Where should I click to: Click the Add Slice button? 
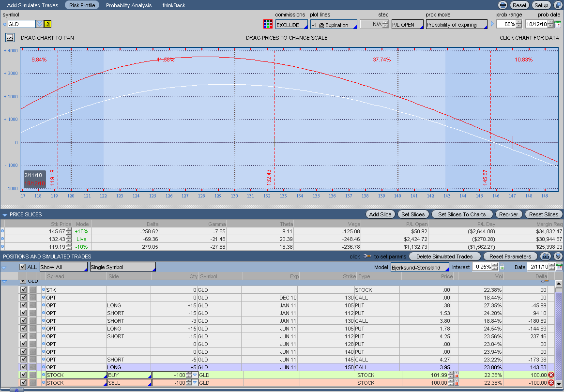(x=380, y=214)
